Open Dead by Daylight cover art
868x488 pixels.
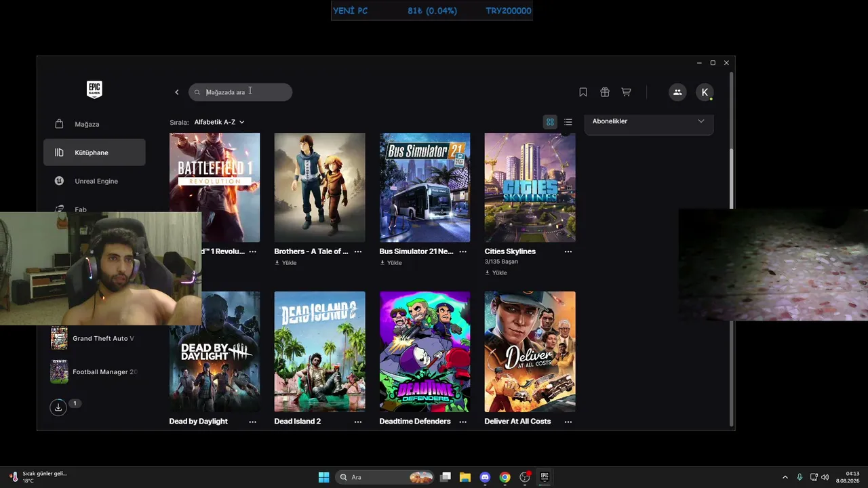(x=214, y=352)
